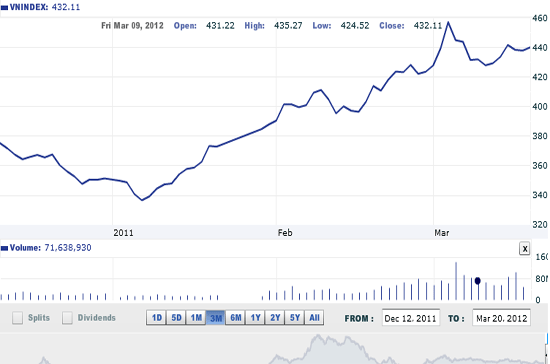Show the 2Y range

point(275,318)
